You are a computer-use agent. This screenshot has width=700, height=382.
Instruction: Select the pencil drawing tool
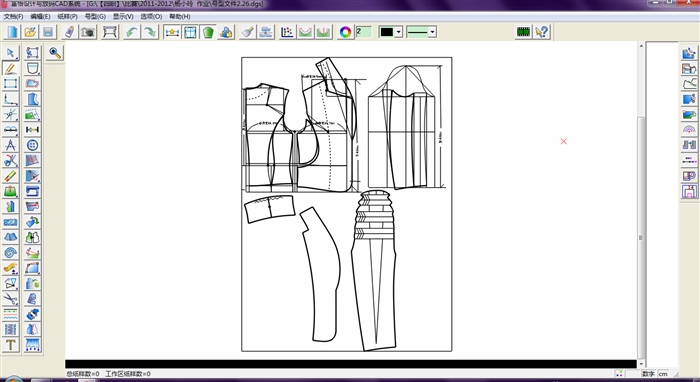[x=11, y=68]
